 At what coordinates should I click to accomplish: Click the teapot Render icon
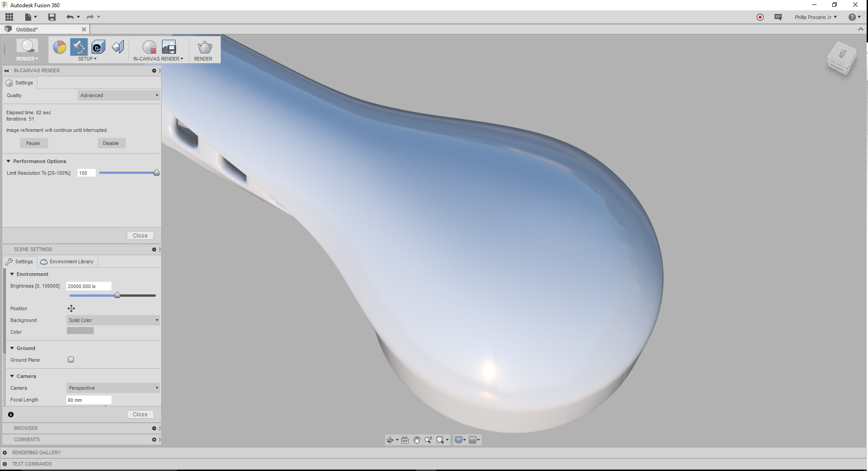pos(204,48)
